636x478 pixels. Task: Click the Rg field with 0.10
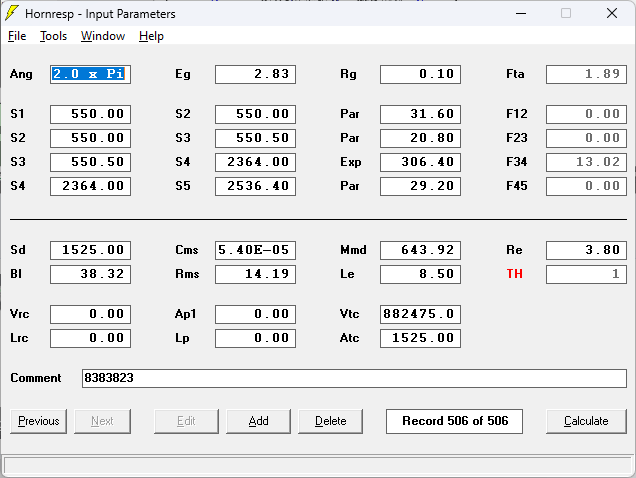click(x=420, y=74)
